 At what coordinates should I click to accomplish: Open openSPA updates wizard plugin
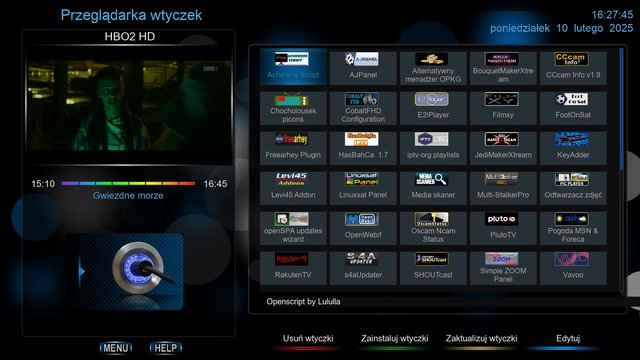tap(293, 227)
